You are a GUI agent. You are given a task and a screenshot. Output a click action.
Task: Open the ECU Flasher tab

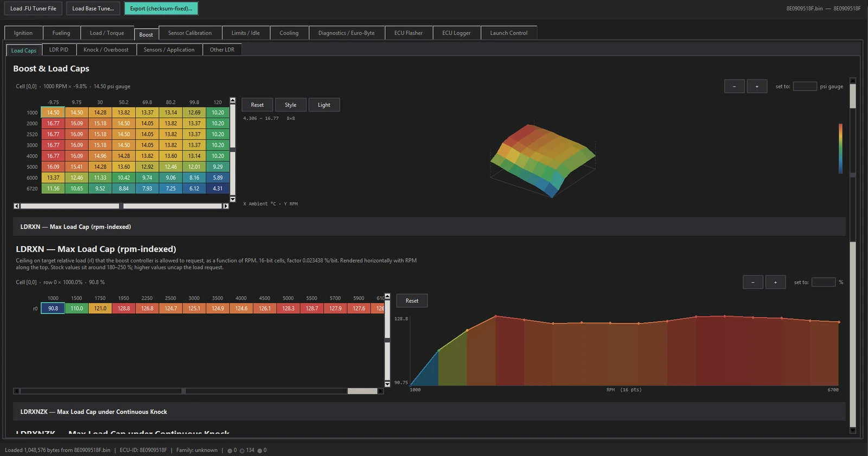tap(409, 33)
